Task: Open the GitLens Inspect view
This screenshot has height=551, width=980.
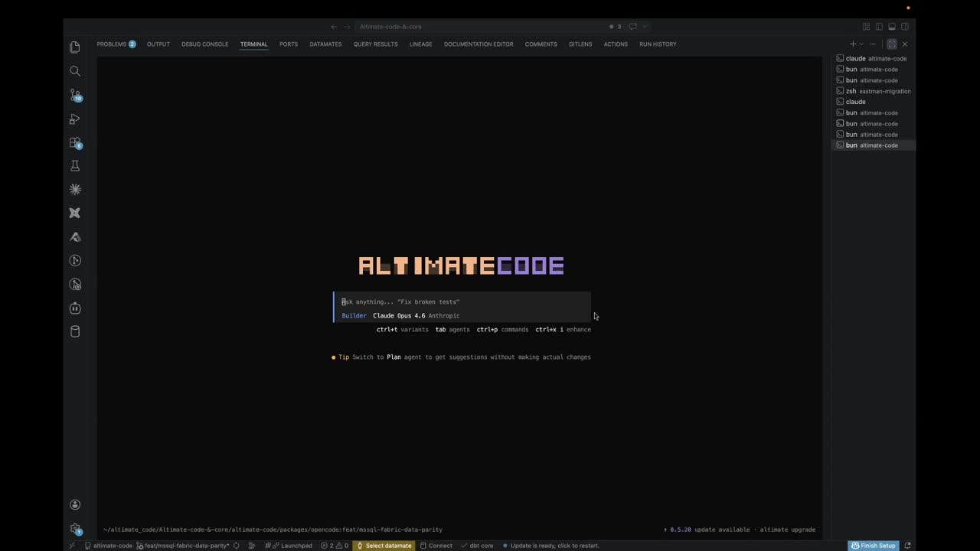Action: (75, 285)
